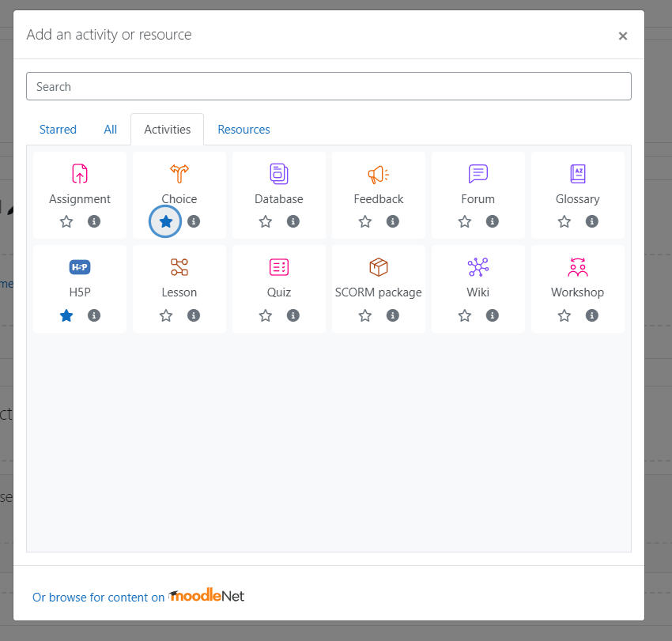Select the Quiz activity icon
This screenshot has width=672, height=641.
279,267
